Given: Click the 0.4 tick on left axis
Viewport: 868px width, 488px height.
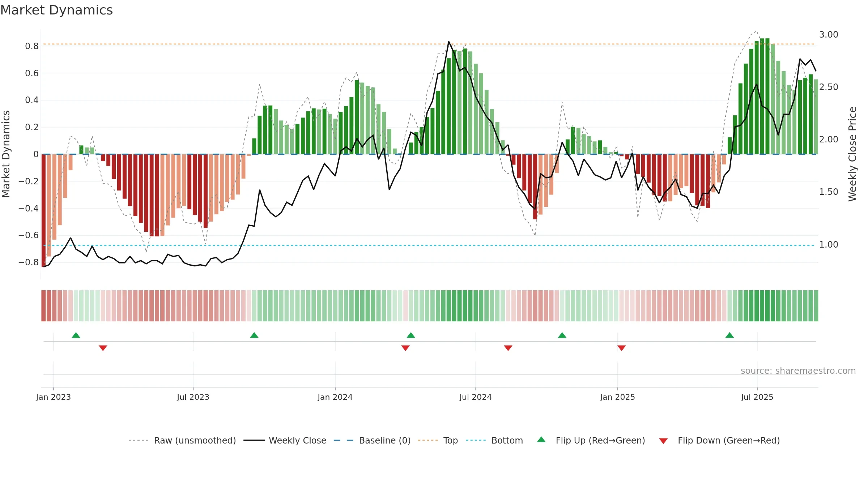Looking at the screenshot, I should [x=32, y=100].
